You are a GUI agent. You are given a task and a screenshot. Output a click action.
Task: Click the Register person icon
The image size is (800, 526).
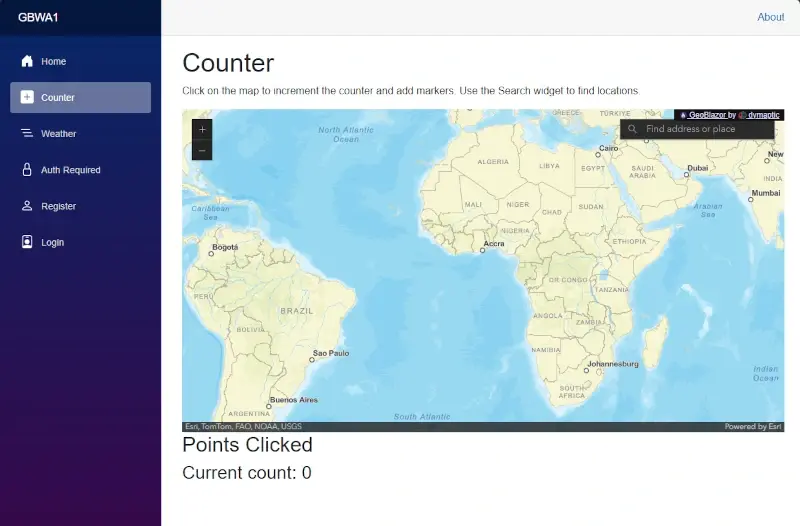tap(27, 206)
